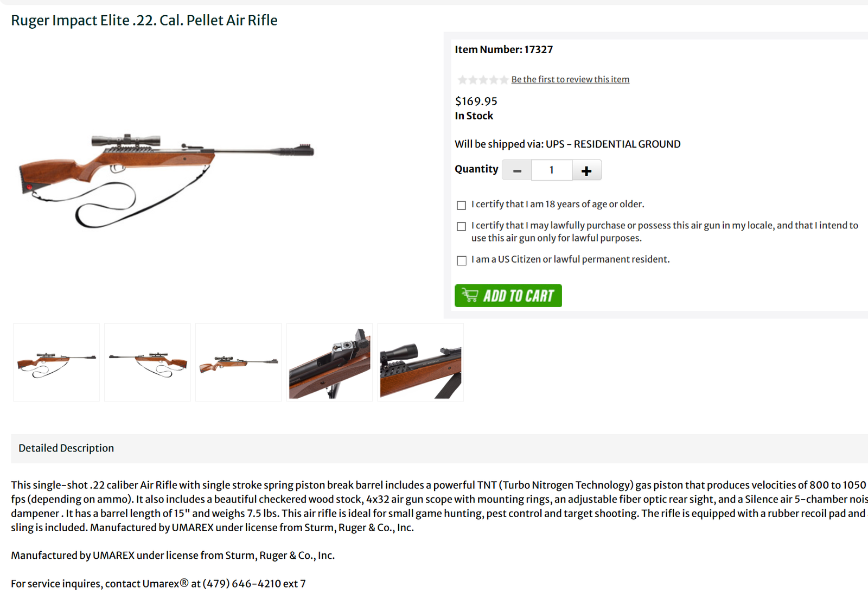Viewport: 868px width, 612px height.
Task: Click the green Add to Cart button
Action: coord(508,296)
